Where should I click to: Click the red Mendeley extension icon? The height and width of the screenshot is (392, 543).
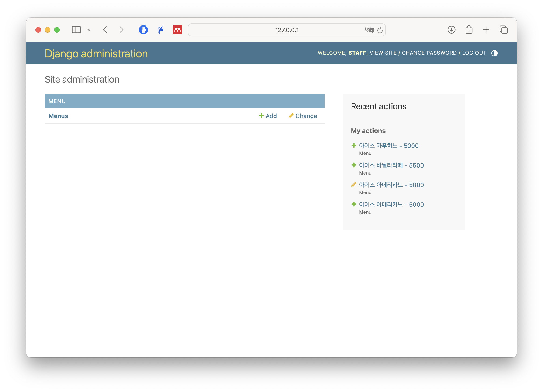click(178, 30)
